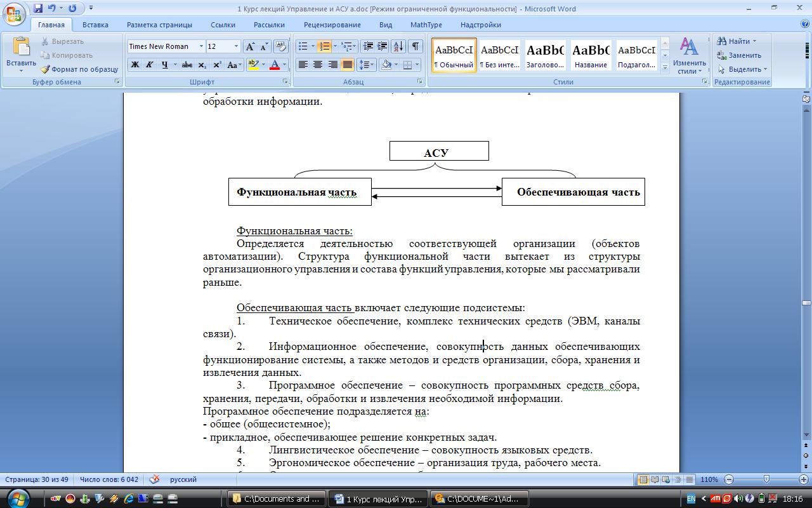The width and height of the screenshot is (812, 508).
Task: Open Шрифт dialog launcher
Action: (284, 82)
